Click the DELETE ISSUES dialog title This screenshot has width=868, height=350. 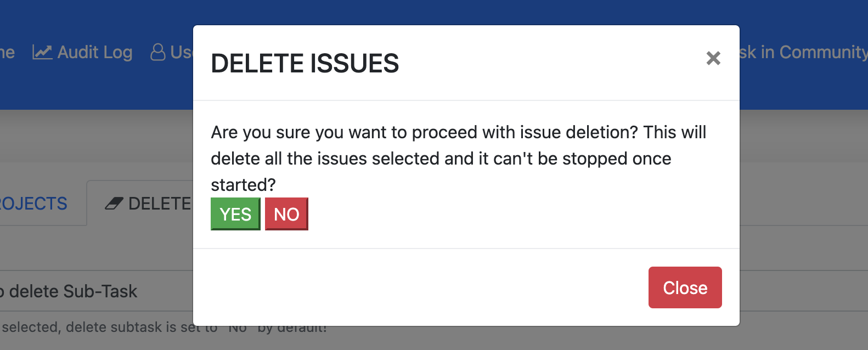point(305,63)
